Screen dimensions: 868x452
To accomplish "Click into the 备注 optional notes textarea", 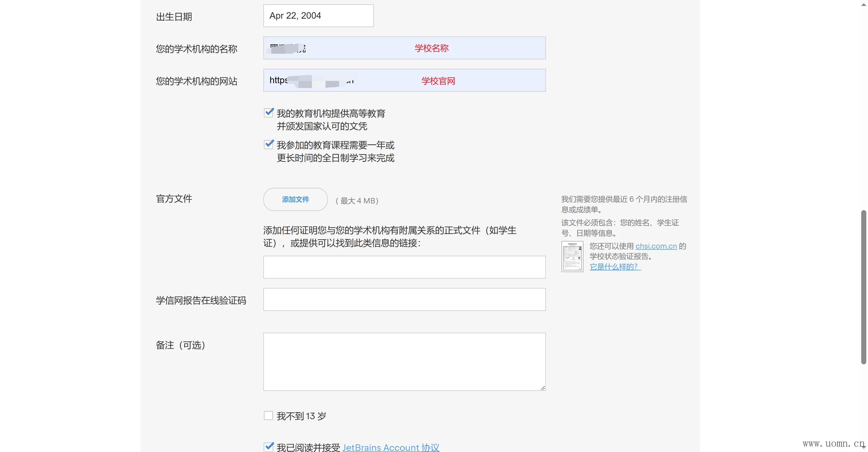I will coord(404,361).
